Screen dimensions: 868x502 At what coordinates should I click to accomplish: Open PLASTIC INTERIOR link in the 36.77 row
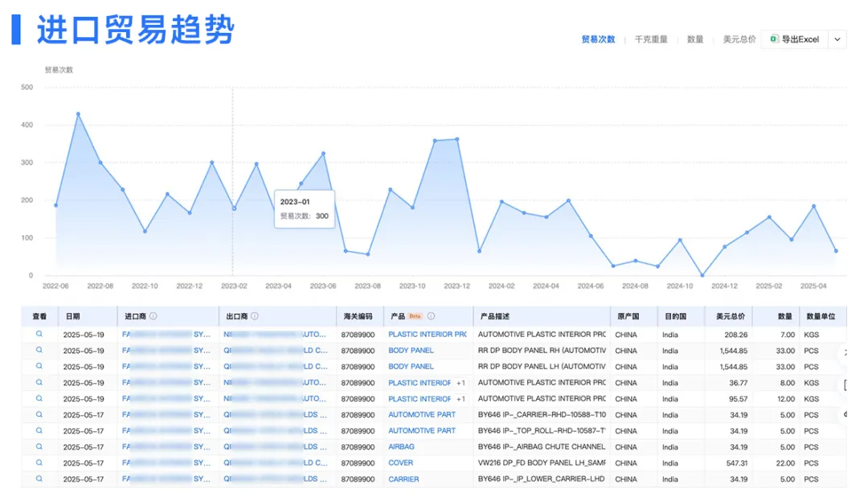coord(420,383)
